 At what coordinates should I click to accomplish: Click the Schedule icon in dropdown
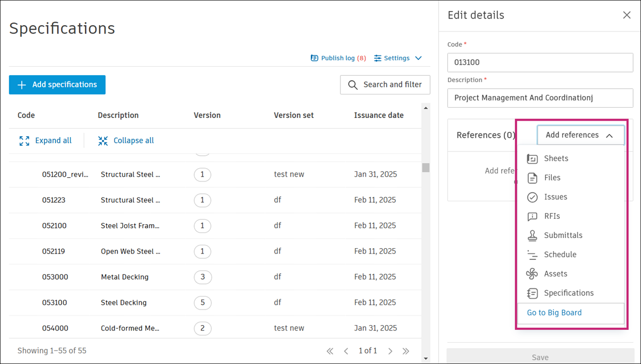[x=532, y=255]
